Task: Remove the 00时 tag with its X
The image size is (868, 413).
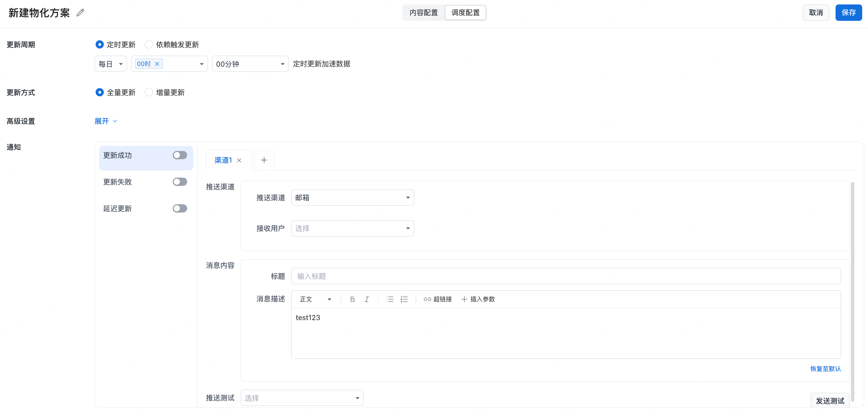Action: pos(157,64)
